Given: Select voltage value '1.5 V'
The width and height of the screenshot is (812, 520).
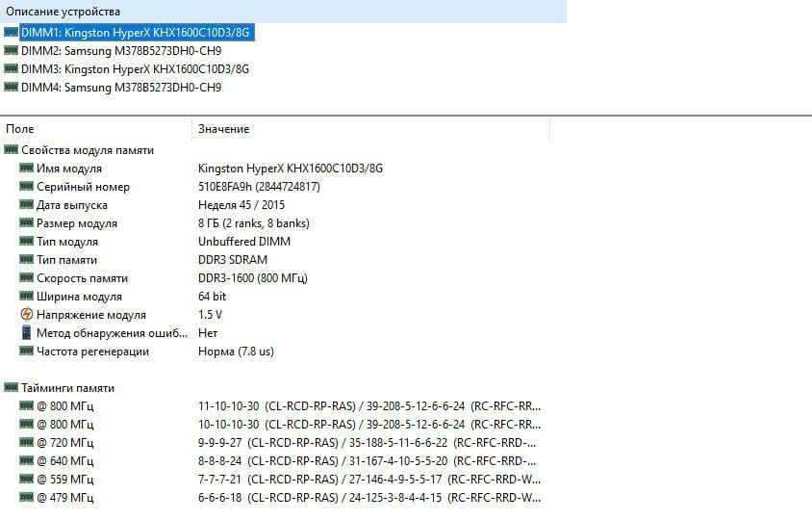Looking at the screenshot, I should point(210,315).
